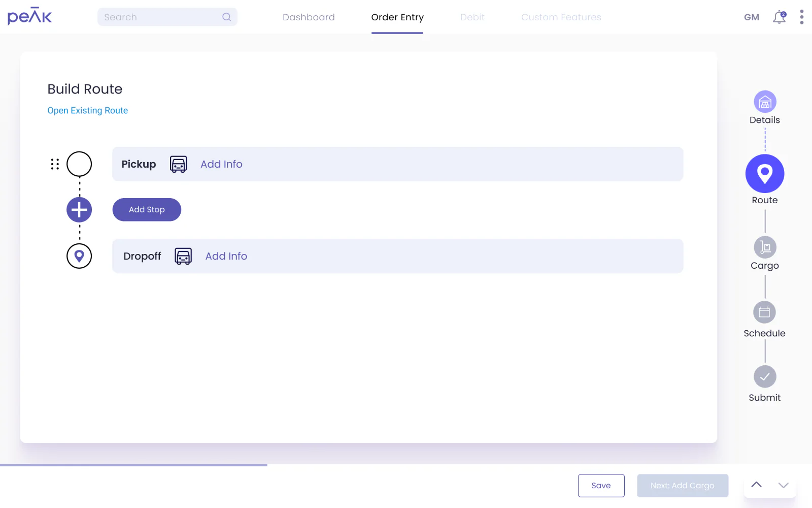Click Add Info for Pickup
Viewport: 812px width, 508px height.
221,164
